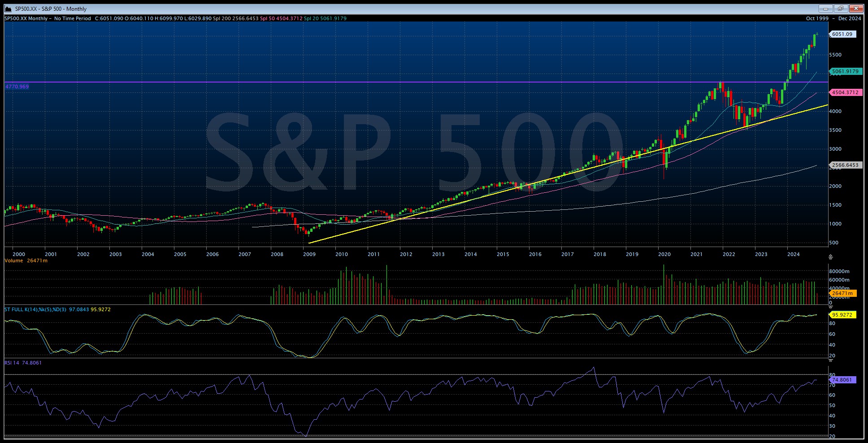This screenshot has width=868, height=443.
Task: Click the purple horizontal line label 4770.969
Action: [x=17, y=86]
